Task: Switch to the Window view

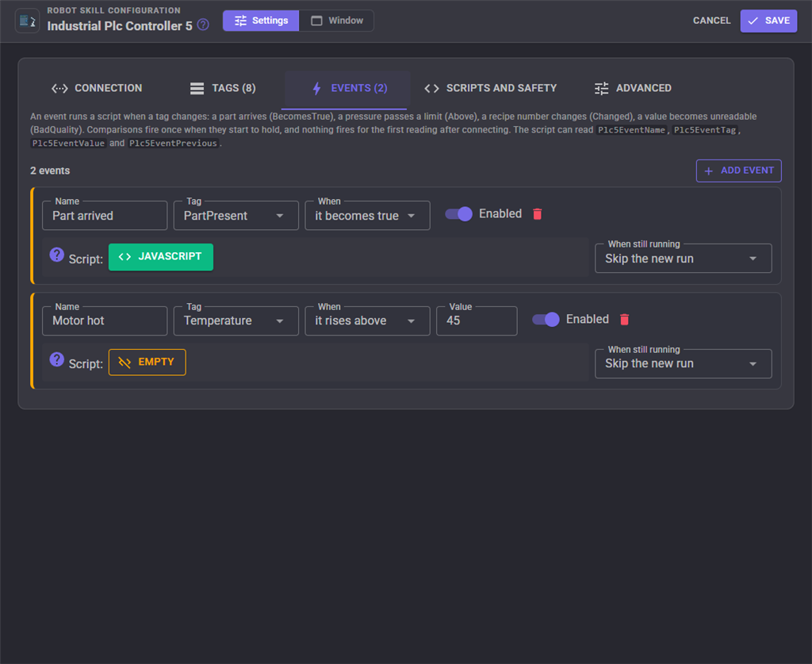Action: click(x=336, y=21)
